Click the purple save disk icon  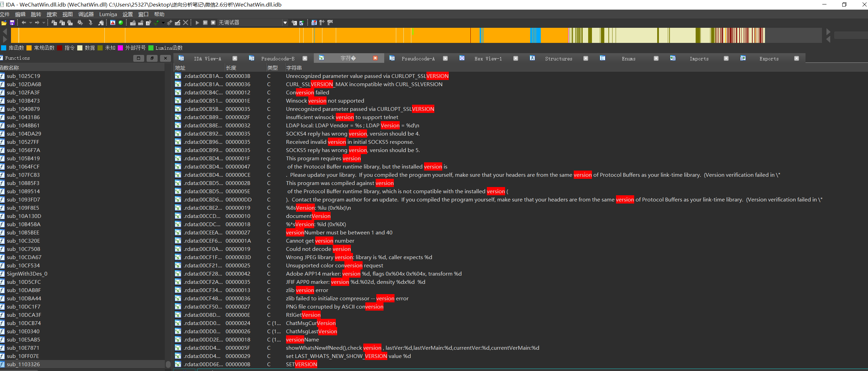point(12,23)
